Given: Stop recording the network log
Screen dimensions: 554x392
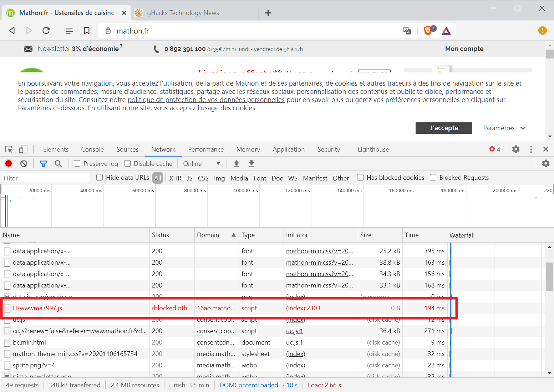Looking at the screenshot, I should click(9, 164).
